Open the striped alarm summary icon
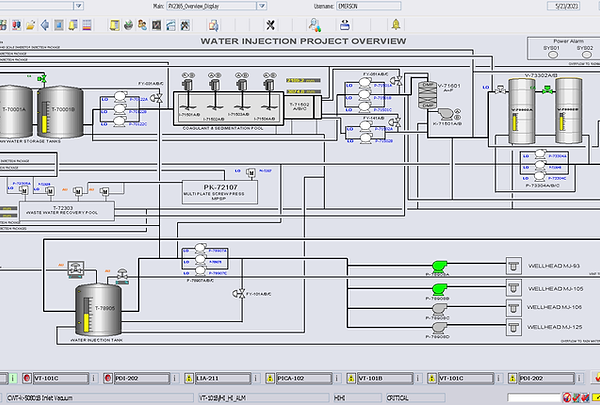This screenshot has width=600, height=405. [x=87, y=25]
